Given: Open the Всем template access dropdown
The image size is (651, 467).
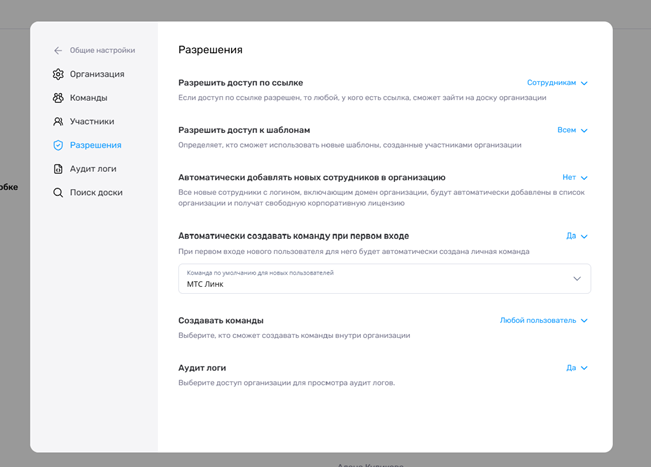Looking at the screenshot, I should click(572, 130).
